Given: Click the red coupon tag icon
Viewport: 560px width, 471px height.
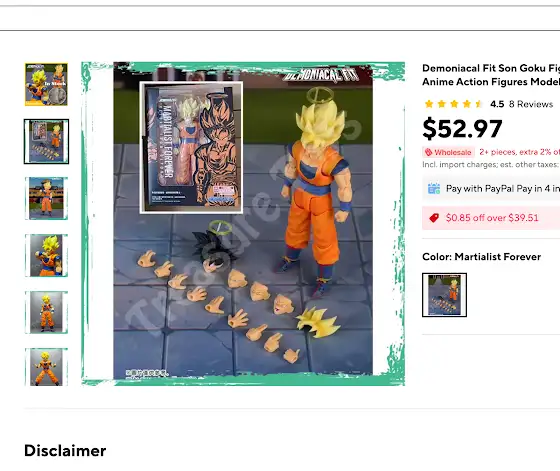Looking at the screenshot, I should [x=434, y=218].
